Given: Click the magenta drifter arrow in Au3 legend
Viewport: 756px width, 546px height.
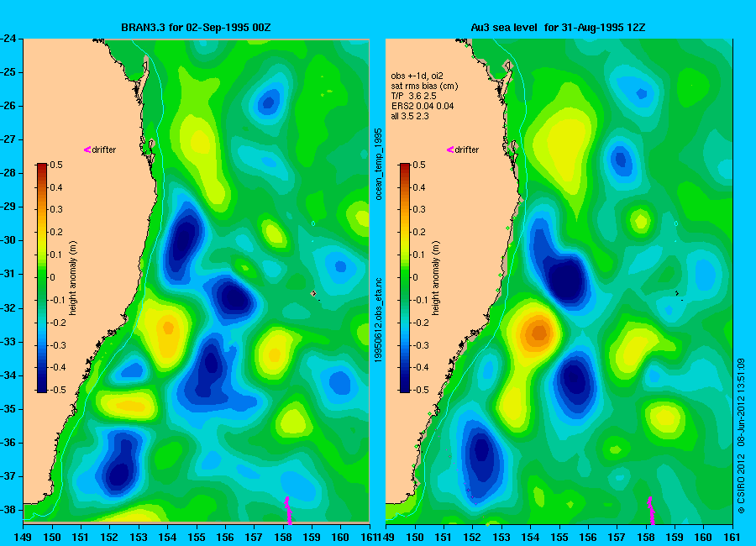Looking at the screenshot, I should 450,150.
